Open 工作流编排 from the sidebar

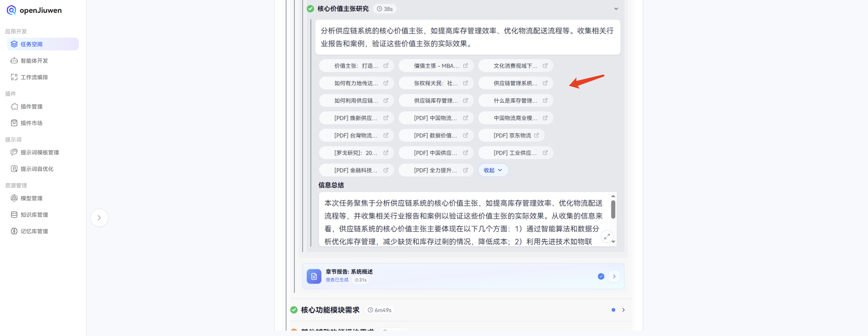[14, 77]
